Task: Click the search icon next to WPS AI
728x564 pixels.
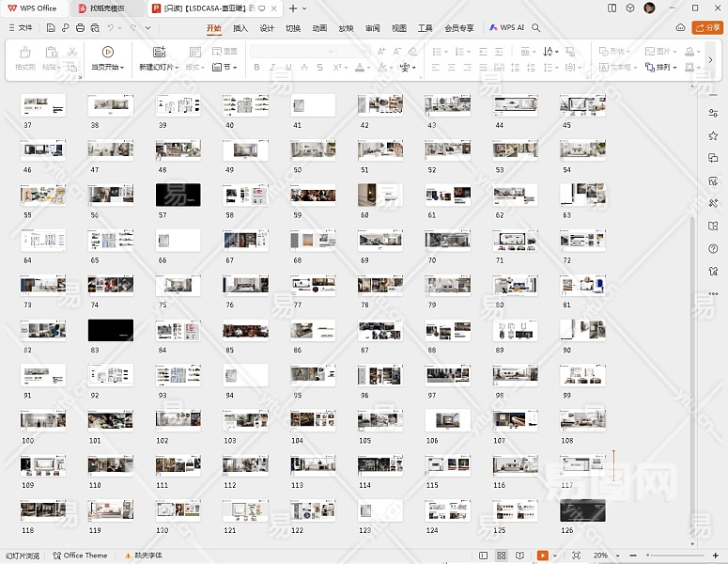Action: 536,28
